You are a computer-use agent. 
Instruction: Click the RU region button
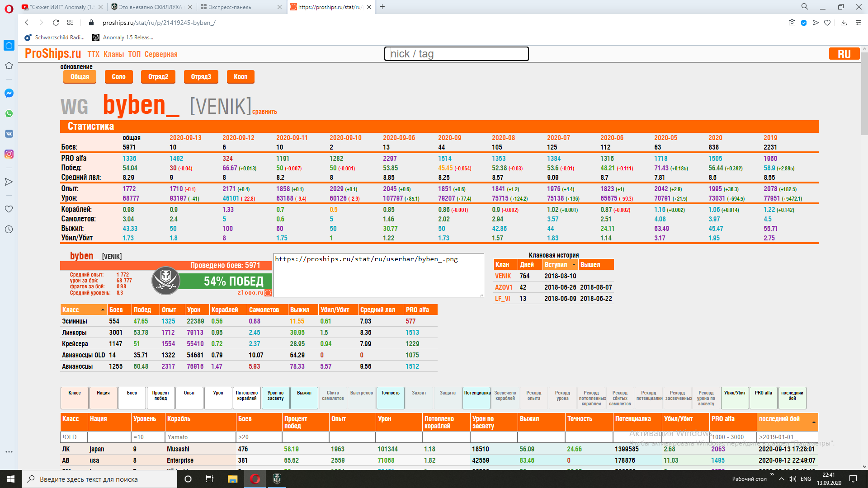point(844,54)
